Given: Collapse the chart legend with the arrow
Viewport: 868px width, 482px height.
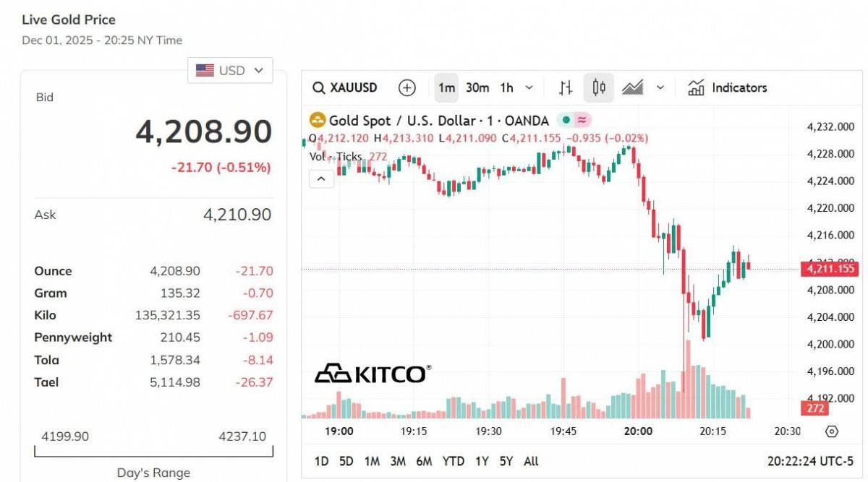Looking at the screenshot, I should (x=322, y=178).
